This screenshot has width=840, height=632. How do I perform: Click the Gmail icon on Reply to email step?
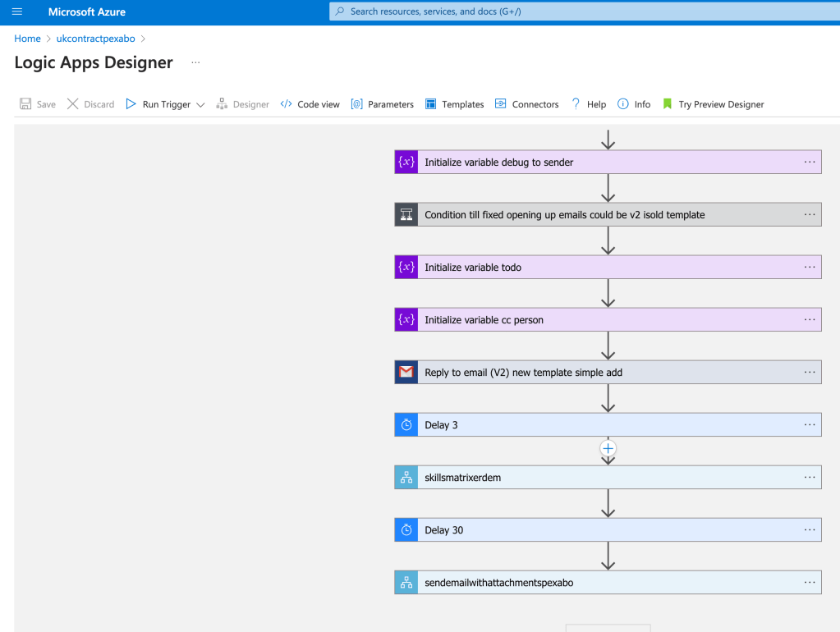click(406, 373)
